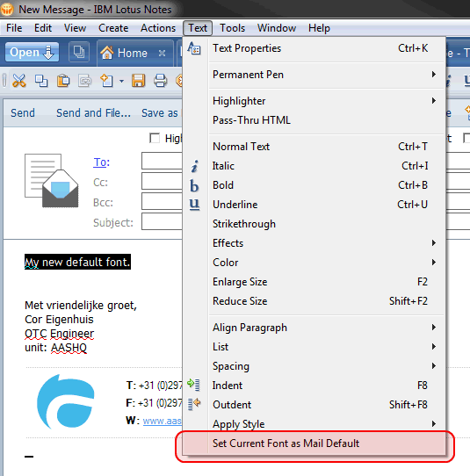Open the dropdown arrow beside new document icon
The width and height of the screenshot is (470, 476).
pyautogui.click(x=121, y=81)
